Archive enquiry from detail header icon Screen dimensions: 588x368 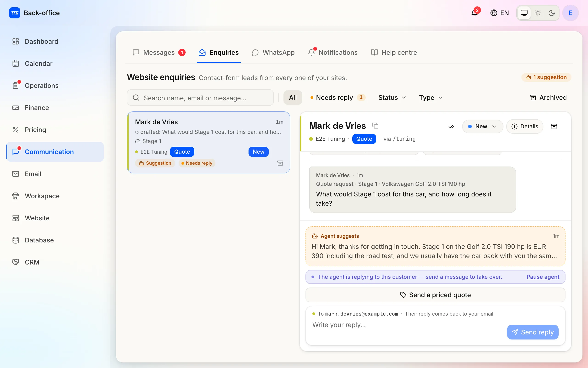tap(554, 126)
